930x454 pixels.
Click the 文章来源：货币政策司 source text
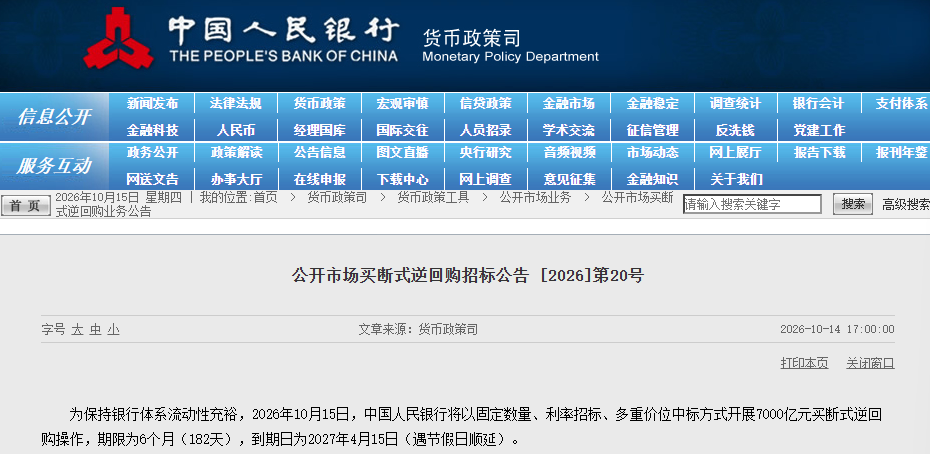(418, 329)
